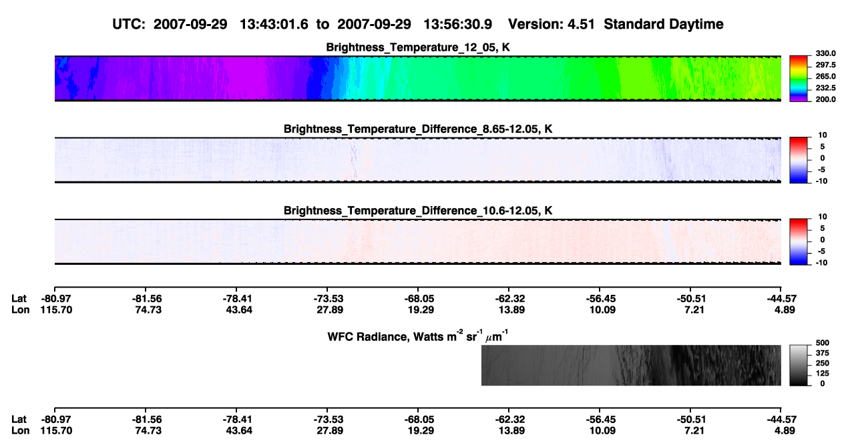The width and height of the screenshot is (868, 445).
Task: Click longitude 43.64 on the axis below the WFC panel
Action: point(238,430)
